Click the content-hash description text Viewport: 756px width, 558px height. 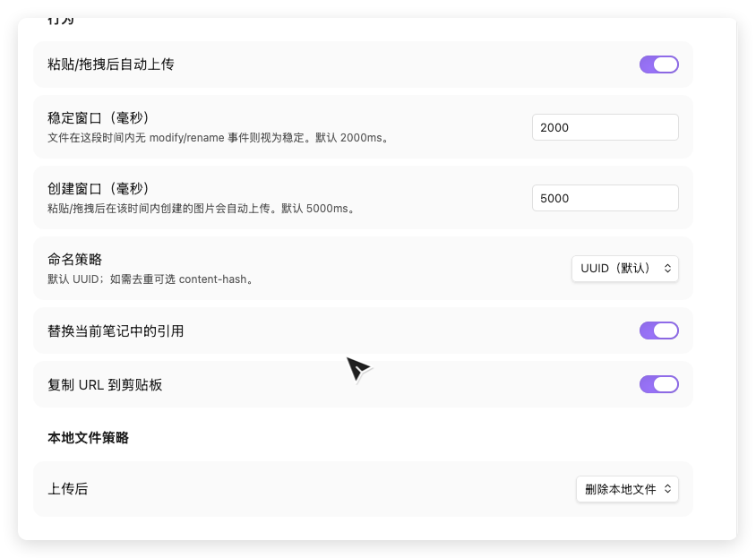[151, 279]
